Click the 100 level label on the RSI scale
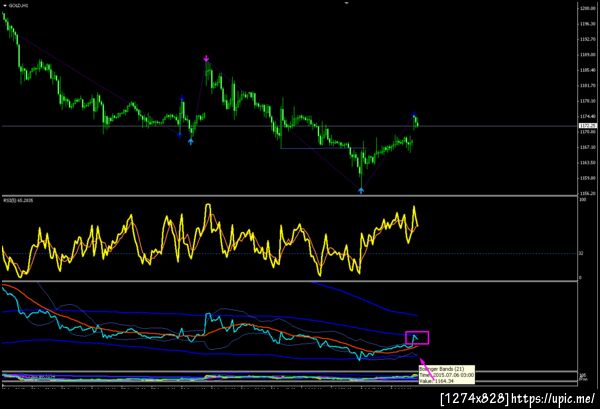The width and height of the screenshot is (600, 409). click(x=582, y=200)
